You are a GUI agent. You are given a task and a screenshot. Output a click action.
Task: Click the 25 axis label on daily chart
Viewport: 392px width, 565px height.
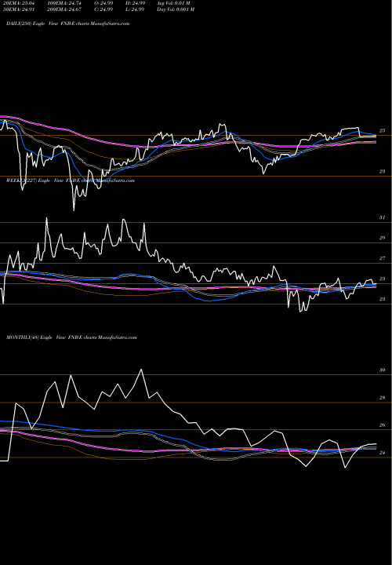tap(383, 131)
